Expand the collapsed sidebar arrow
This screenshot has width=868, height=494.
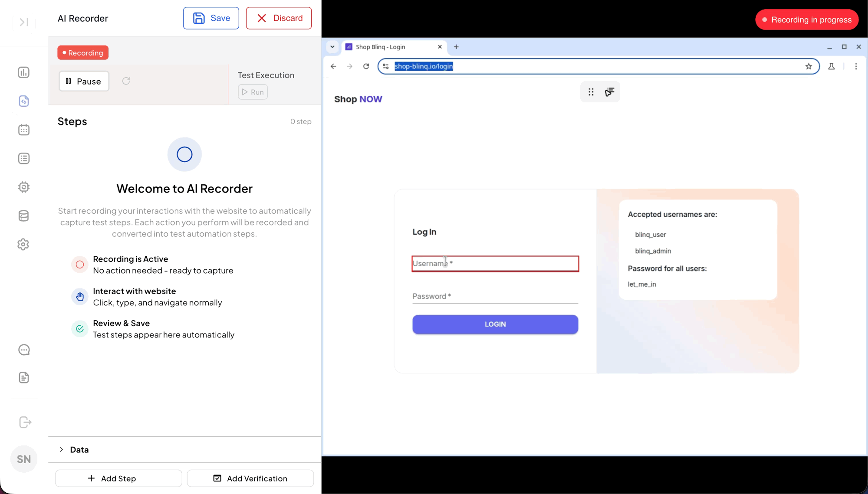24,22
